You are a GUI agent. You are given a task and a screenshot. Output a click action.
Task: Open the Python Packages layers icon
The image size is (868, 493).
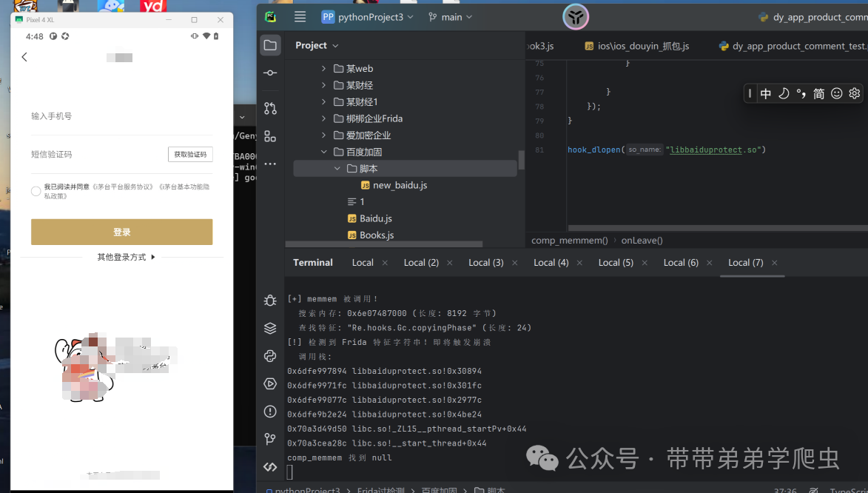click(x=270, y=328)
